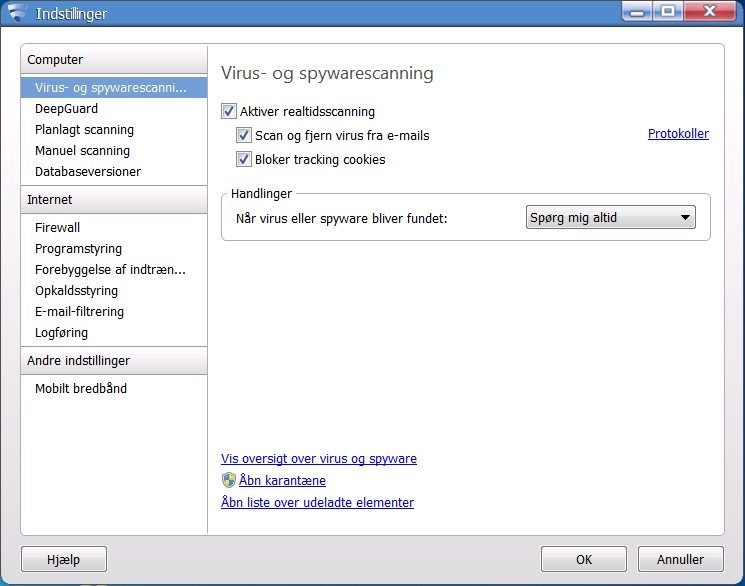The height and width of the screenshot is (586, 745).
Task: Minimize the Indstillinger window
Action: coord(637,11)
